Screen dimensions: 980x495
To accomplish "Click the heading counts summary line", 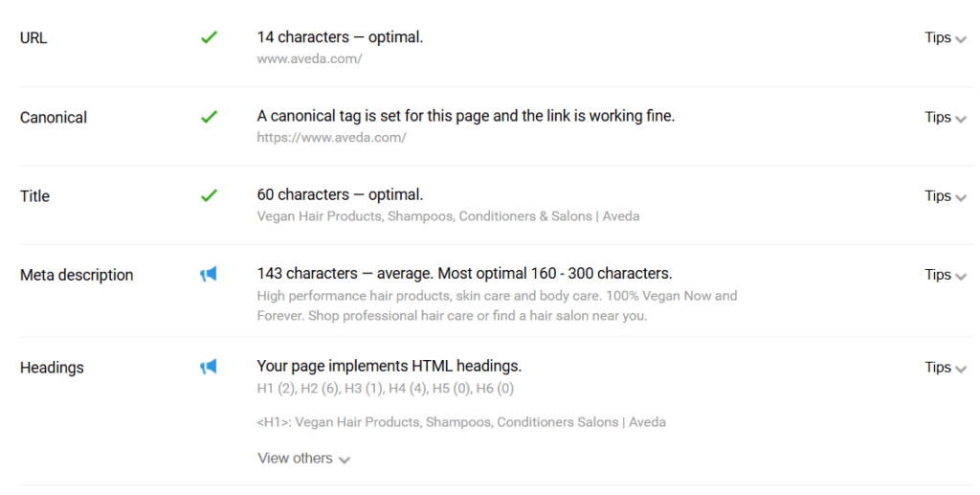I will [385, 388].
